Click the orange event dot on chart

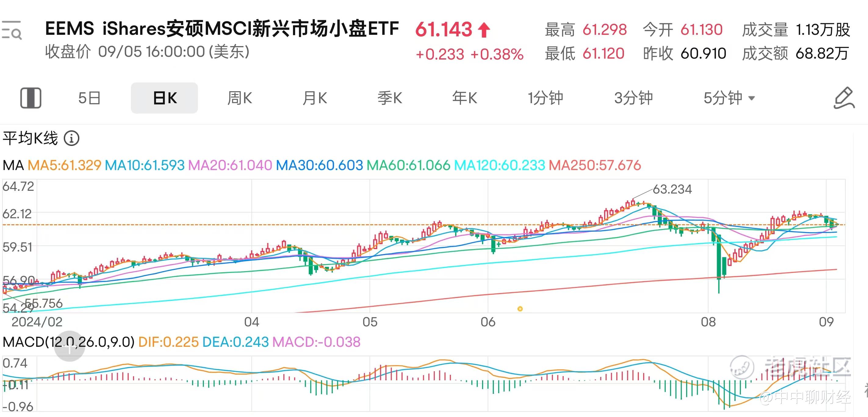(520, 309)
